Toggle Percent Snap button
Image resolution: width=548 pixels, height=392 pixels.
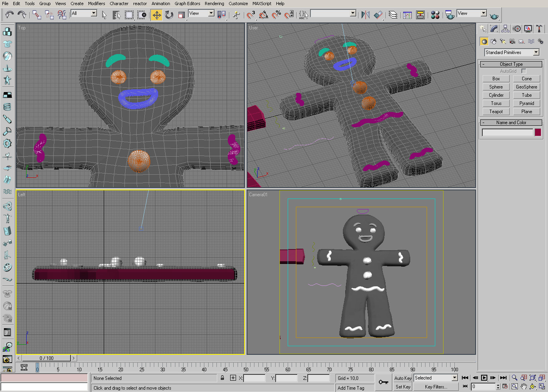click(276, 15)
